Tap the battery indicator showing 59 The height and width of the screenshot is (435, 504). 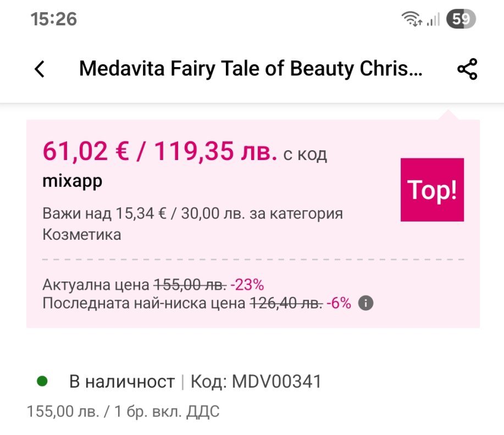click(x=461, y=20)
